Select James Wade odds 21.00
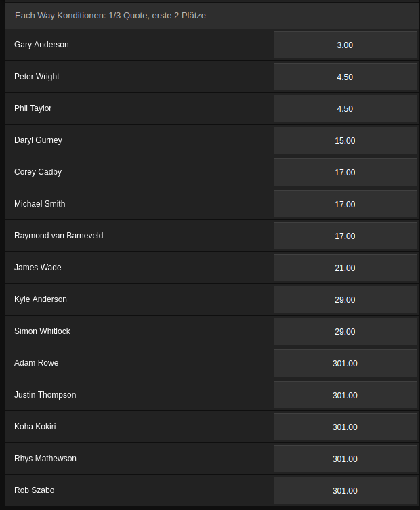 coord(345,268)
